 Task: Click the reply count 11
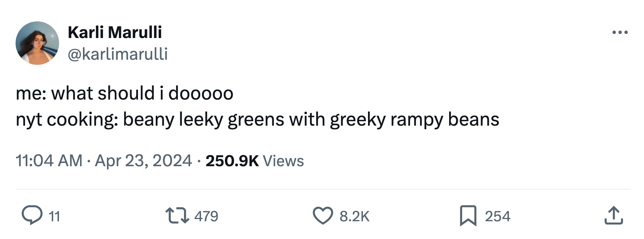54,216
